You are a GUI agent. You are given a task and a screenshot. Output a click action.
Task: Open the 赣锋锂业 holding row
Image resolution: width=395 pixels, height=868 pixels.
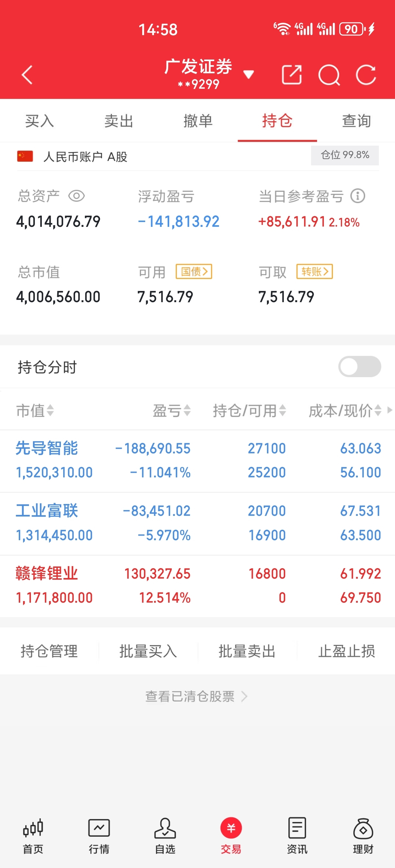[x=197, y=586]
